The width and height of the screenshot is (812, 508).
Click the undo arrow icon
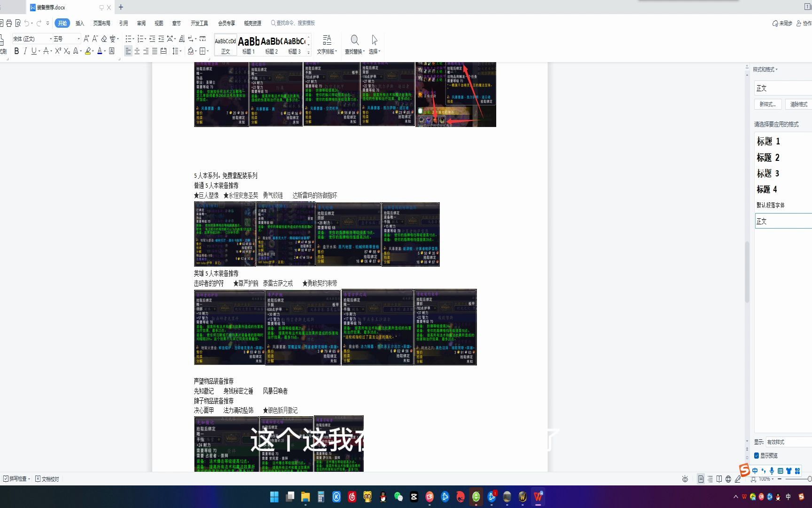27,23
